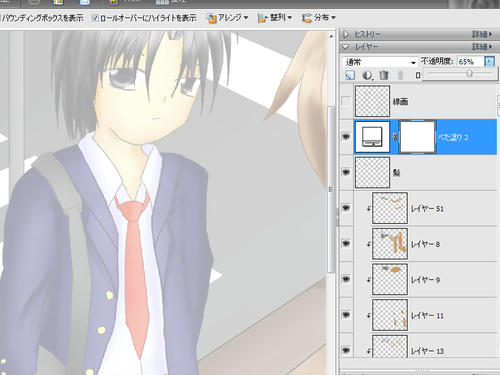500x375 pixels.
Task: Toggle the ロールオーバーにハイライトを表示 checkbox
Action: (x=95, y=18)
